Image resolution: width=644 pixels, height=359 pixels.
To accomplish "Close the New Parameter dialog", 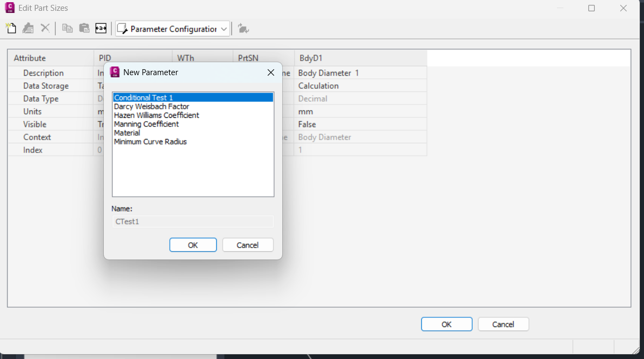I will click(x=271, y=72).
